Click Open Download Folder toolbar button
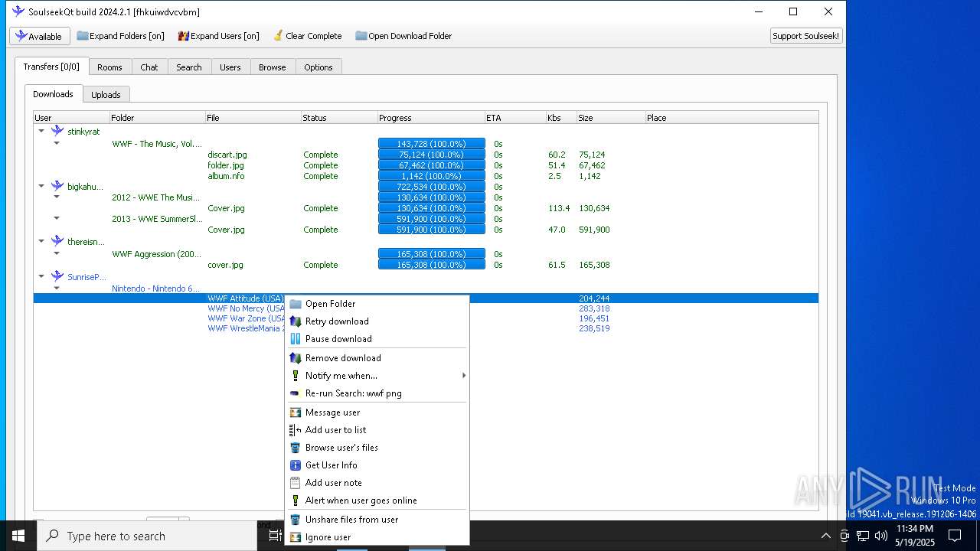This screenshot has height=551, width=980. click(x=403, y=36)
